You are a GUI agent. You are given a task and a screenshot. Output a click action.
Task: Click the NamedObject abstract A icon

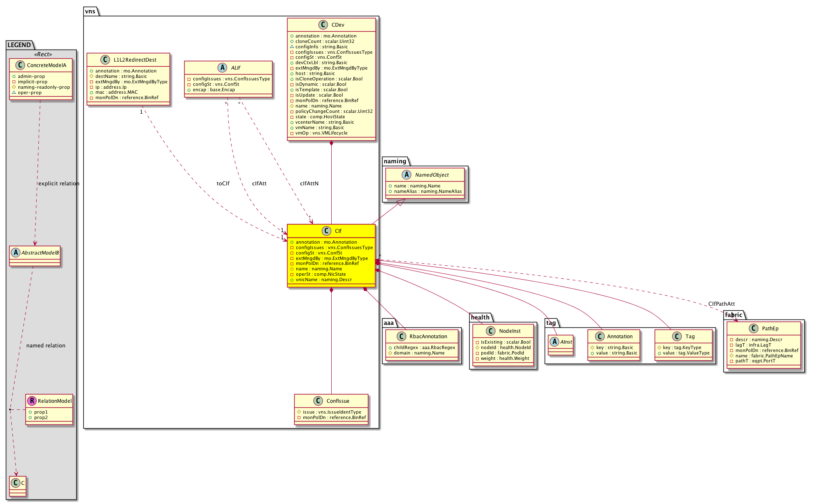coord(406,175)
